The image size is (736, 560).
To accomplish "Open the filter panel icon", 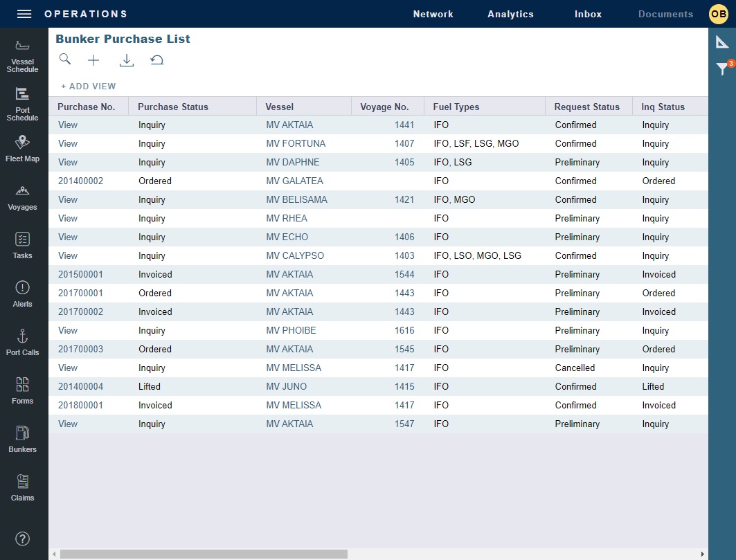I will [x=722, y=69].
